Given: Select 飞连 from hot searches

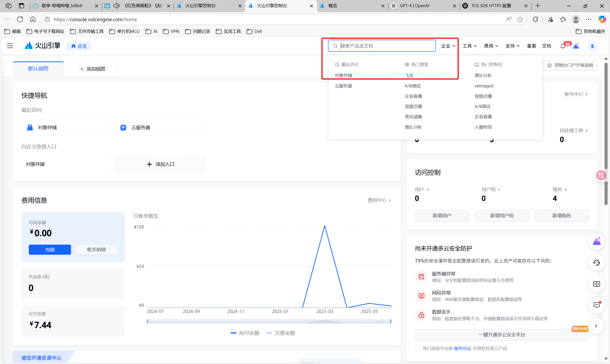Looking at the screenshot, I should (x=409, y=76).
